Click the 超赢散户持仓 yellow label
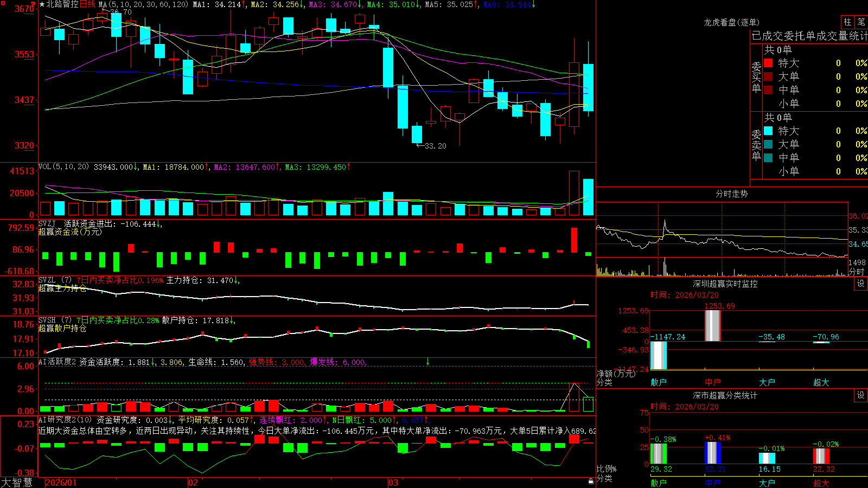The height and width of the screenshot is (488, 868). click(x=62, y=328)
